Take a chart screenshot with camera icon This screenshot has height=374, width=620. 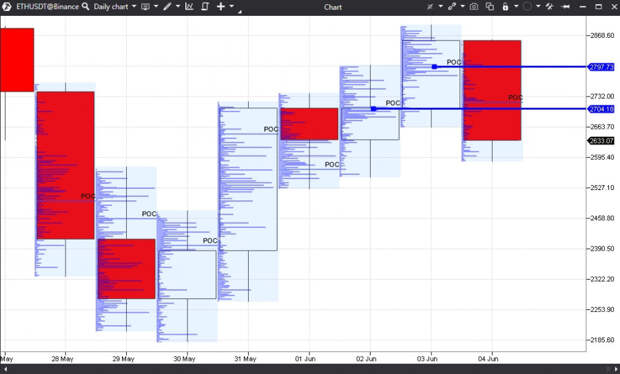click(x=474, y=7)
